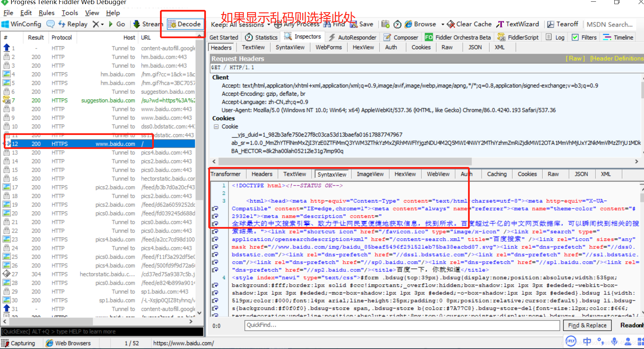Click the Replay toolbar button
644x349 pixels.
click(73, 24)
